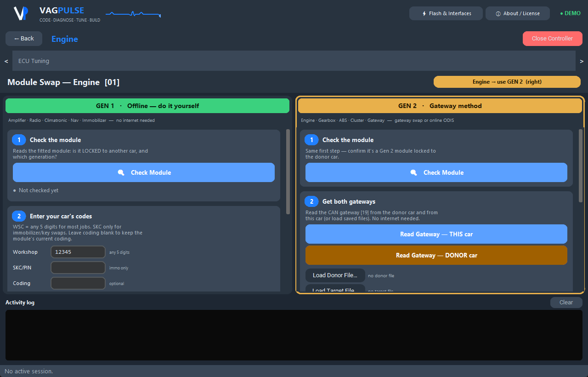Focus the Coding input field
588x377 pixels.
(78, 283)
